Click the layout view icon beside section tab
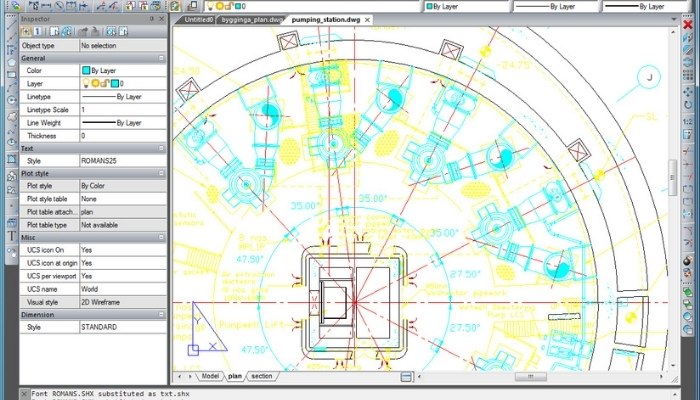Image resolution: width=700 pixels, height=400 pixels. click(406, 377)
